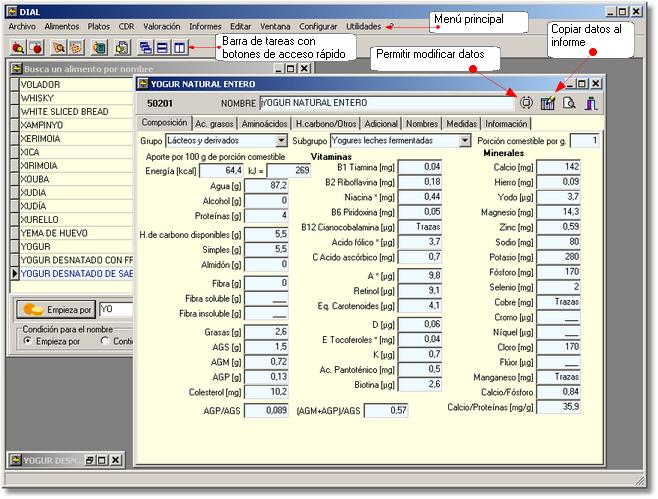Click the search dish toolbar icon (pizza with magnifier)

59,47
